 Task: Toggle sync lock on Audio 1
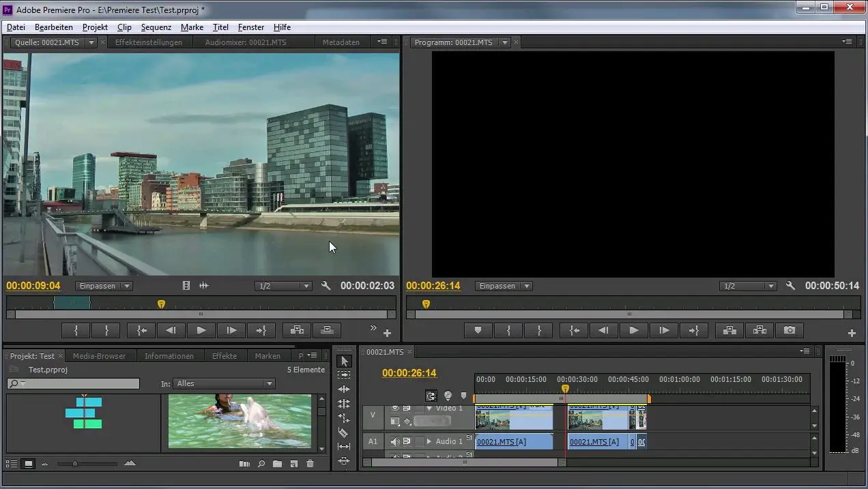point(407,441)
